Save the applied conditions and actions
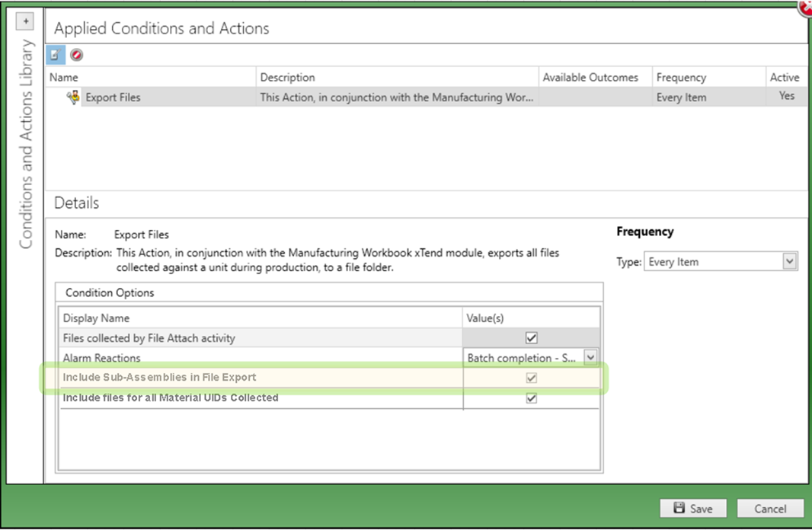Image resolution: width=812 pixels, height=530 pixels. tap(692, 508)
